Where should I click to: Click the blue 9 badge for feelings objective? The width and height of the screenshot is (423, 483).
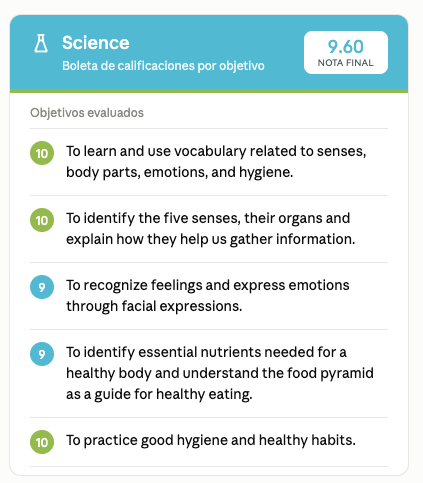[x=42, y=287]
